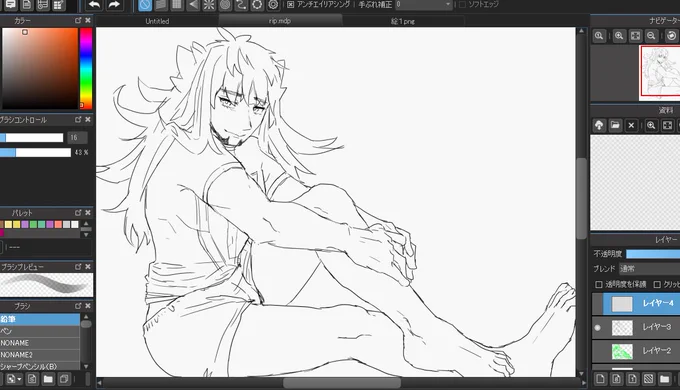Click the zoom-in icon in the 資料 panel
This screenshot has width=680, height=390.
point(651,125)
